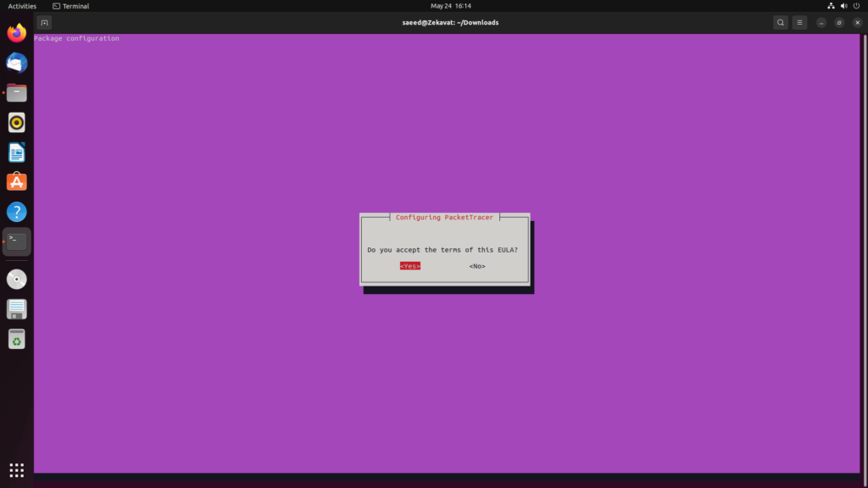Open Thunderbird Mail from the dock
This screenshot has width=868, height=488.
tap(17, 63)
